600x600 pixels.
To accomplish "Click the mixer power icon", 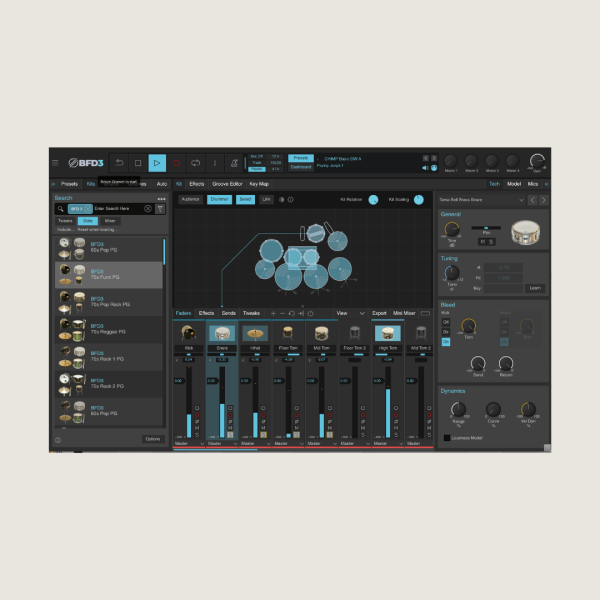I will (310, 313).
